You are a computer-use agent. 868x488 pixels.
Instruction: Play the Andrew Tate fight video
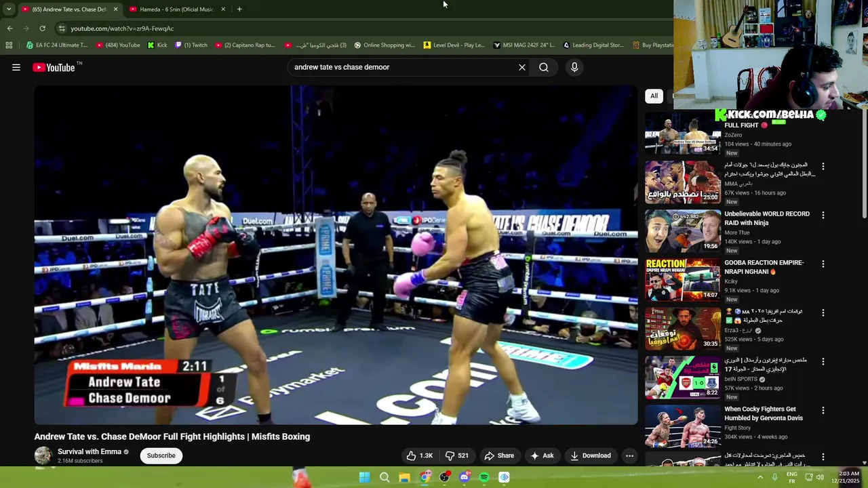(x=336, y=255)
